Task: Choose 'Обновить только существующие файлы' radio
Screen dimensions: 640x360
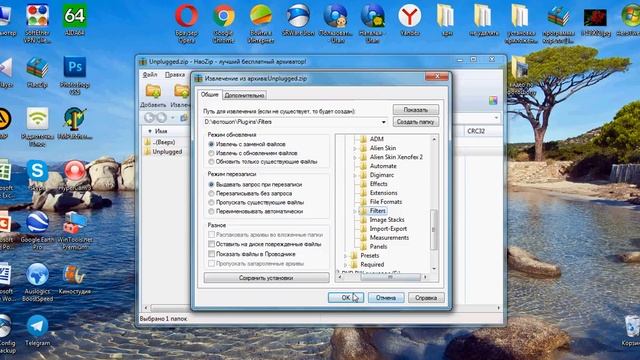Action: click(211, 162)
